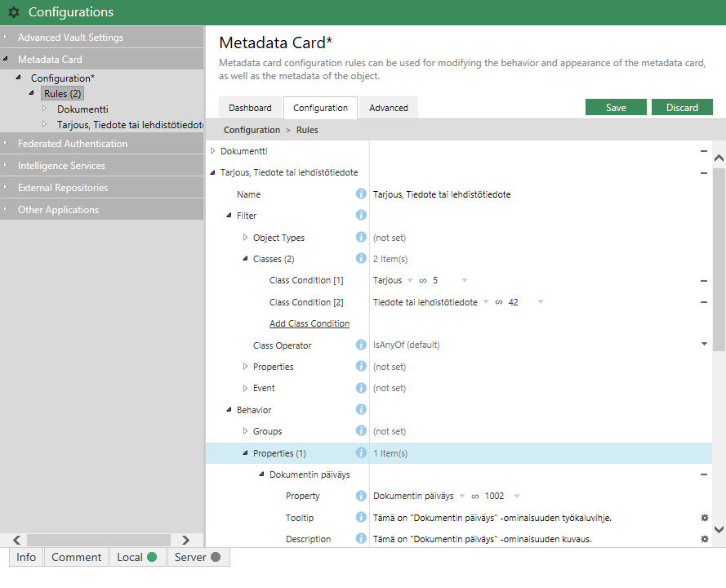Click the info icon next to Name
Image resolution: width=726 pixels, height=588 pixels.
pyautogui.click(x=361, y=194)
